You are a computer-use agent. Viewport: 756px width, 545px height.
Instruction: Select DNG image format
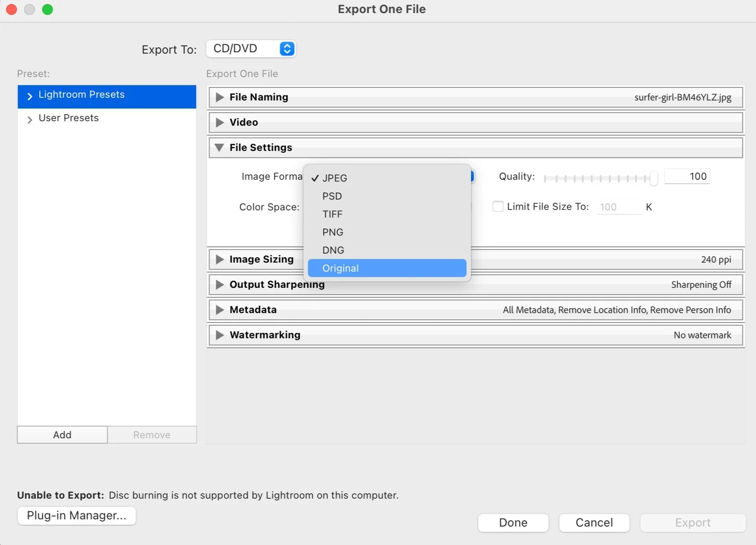point(333,250)
